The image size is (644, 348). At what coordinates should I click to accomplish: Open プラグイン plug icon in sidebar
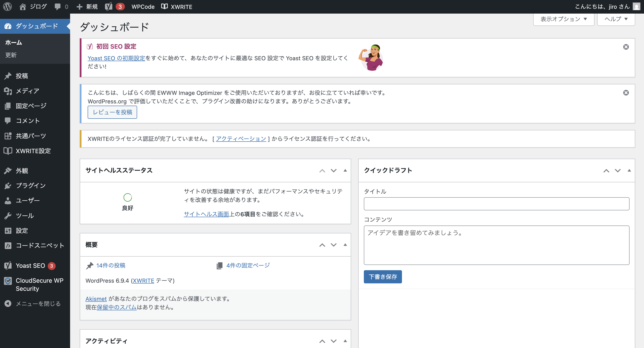coord(8,185)
